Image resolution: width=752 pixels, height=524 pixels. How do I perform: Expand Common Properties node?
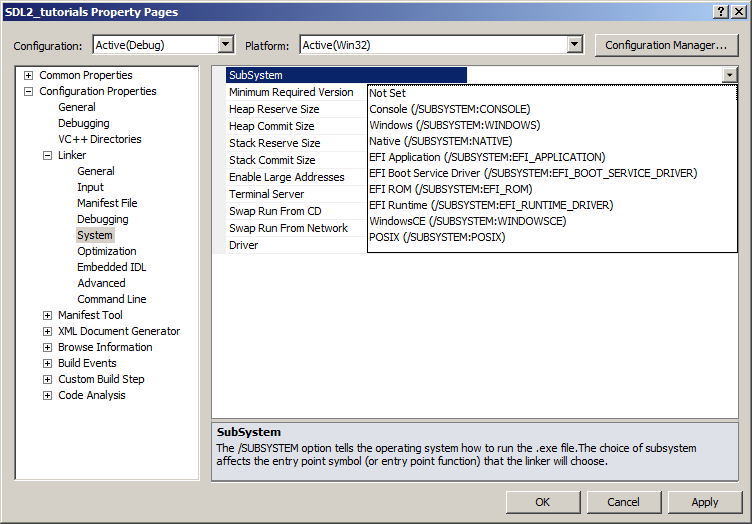tap(29, 75)
